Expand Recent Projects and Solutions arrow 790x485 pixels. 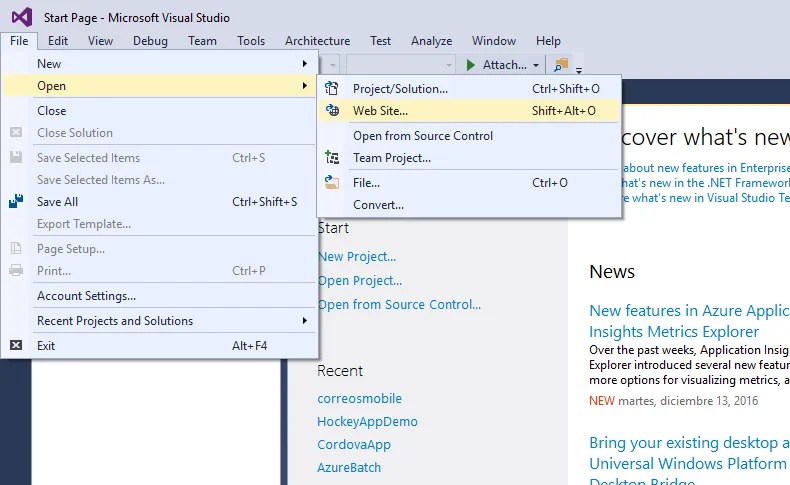(x=305, y=320)
